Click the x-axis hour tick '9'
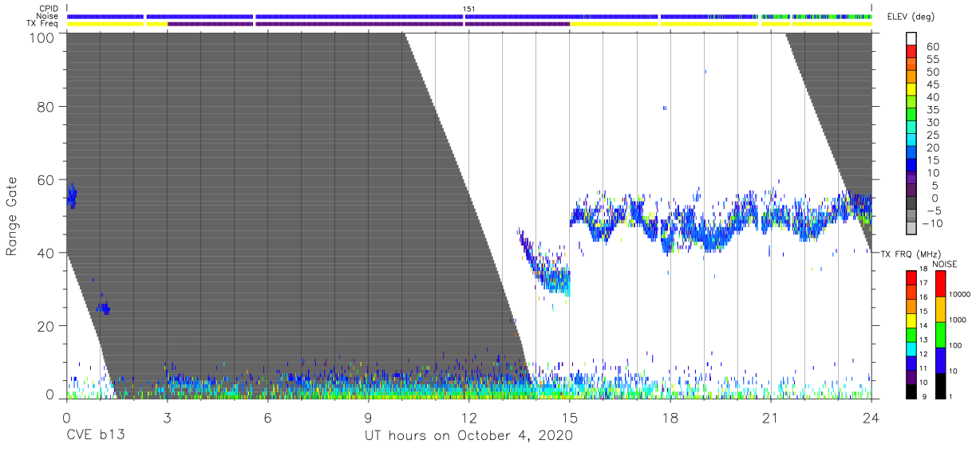980x452 pixels. pyautogui.click(x=368, y=417)
